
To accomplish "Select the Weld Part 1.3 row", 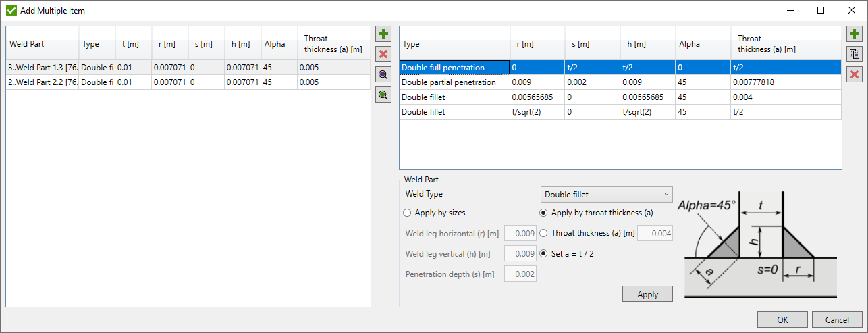I will click(40, 68).
